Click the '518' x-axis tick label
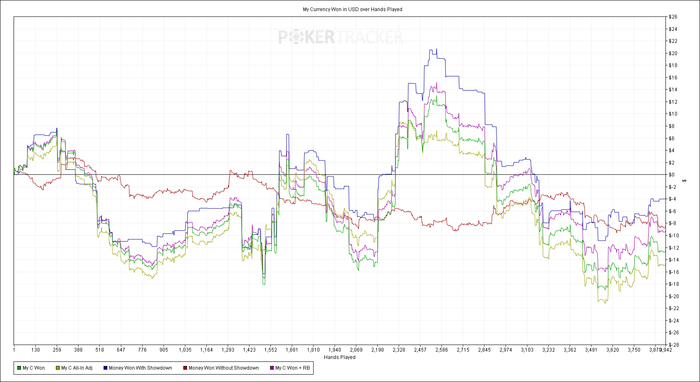Viewport: 700px width, 382px height. (100, 350)
